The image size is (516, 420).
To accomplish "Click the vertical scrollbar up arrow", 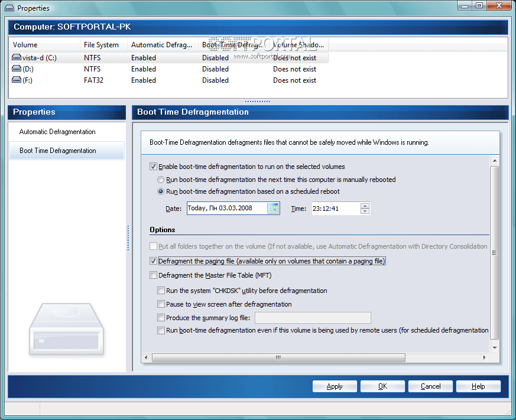I will coord(494,161).
